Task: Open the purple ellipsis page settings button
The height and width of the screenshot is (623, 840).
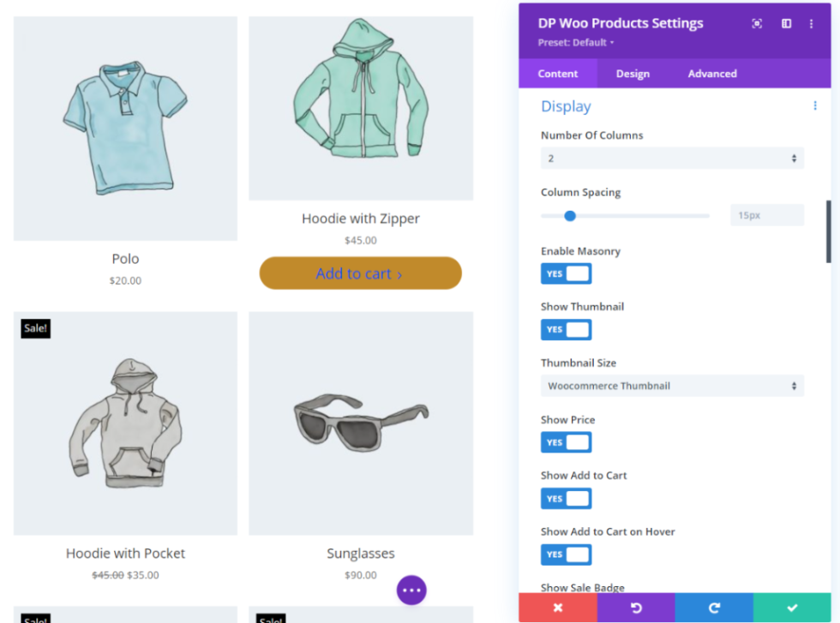Action: [x=411, y=590]
